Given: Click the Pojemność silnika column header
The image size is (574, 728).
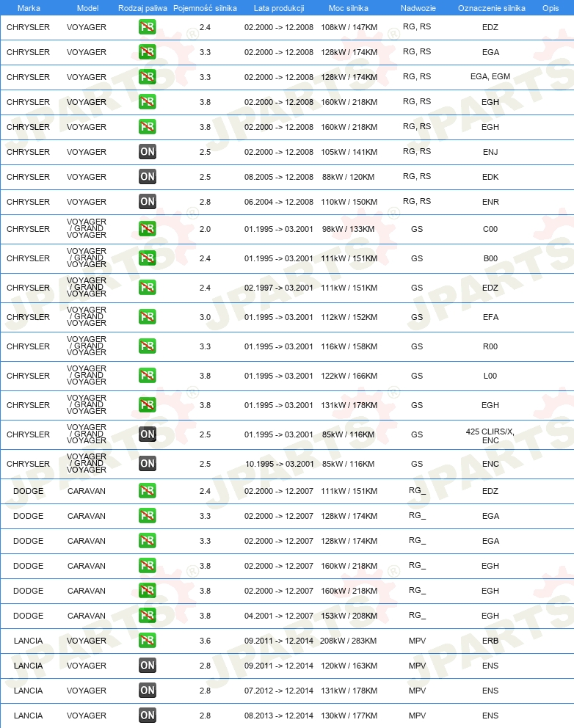Looking at the screenshot, I should 205,8.
